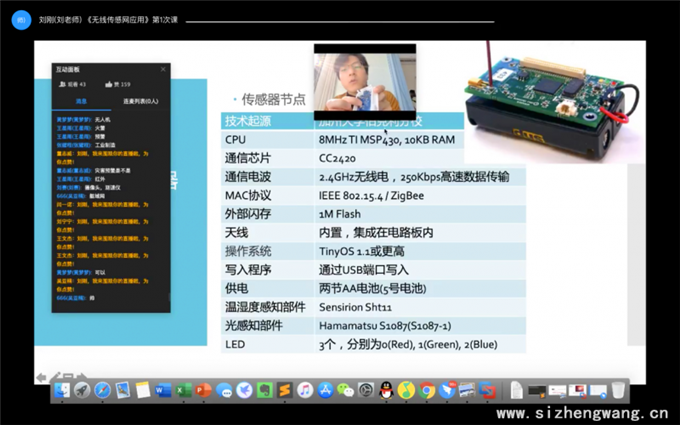
Task: Click 'Hamamatsu S1087(S1087-1)' cell
Action: tap(420, 326)
